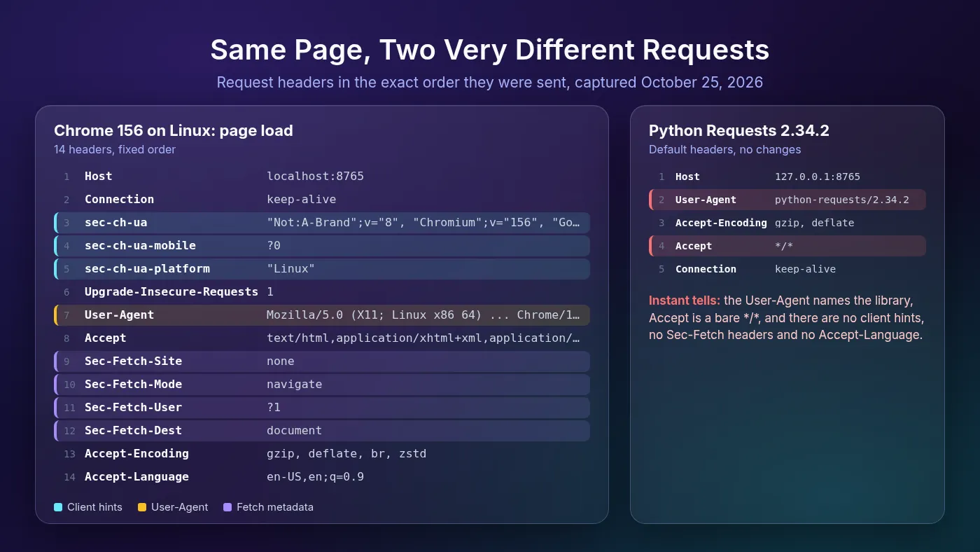Screen dimensions: 980x552
Task: Select the "Accept-Language" header name
Action: click(136, 477)
